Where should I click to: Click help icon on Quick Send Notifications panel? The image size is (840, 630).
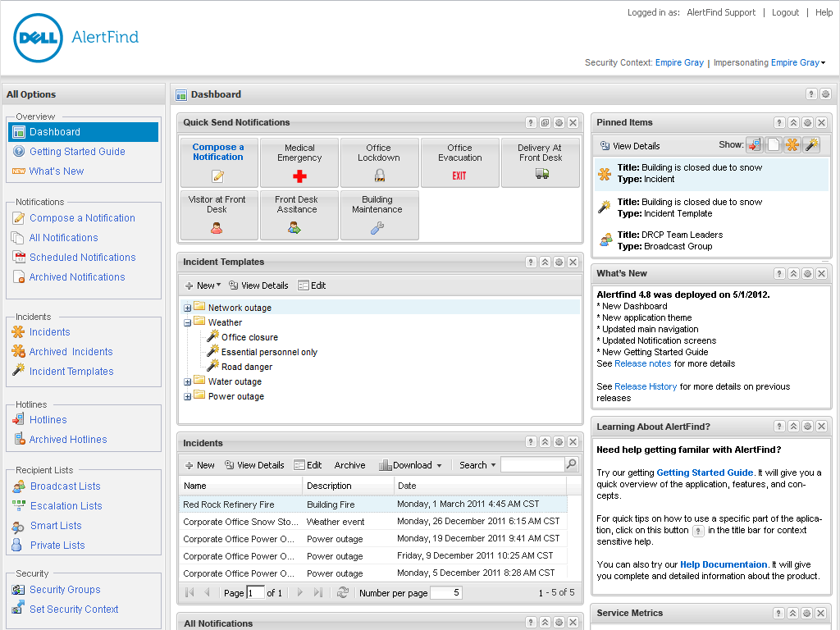(531, 123)
